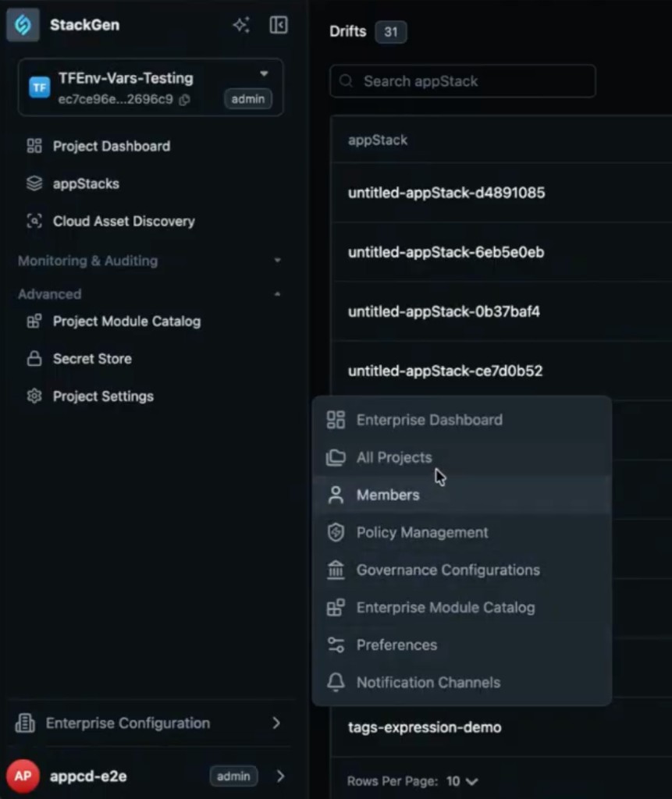Click the Members person icon
This screenshot has width=672, height=799.
[x=336, y=495]
